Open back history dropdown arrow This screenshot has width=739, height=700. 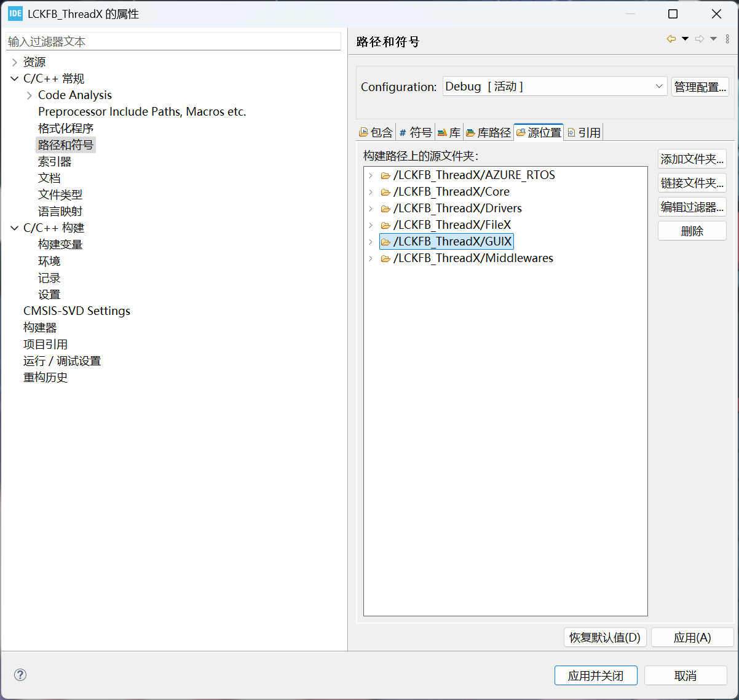[x=685, y=39]
